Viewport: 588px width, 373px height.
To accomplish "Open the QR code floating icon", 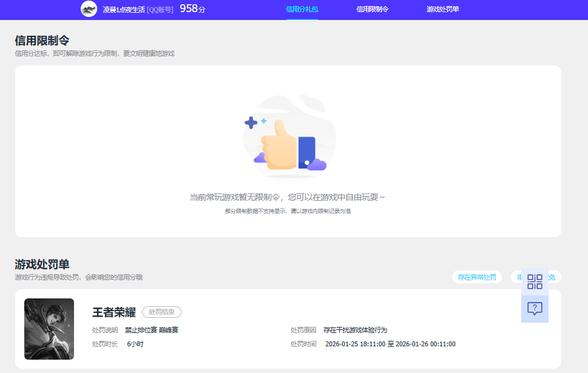I will click(535, 281).
